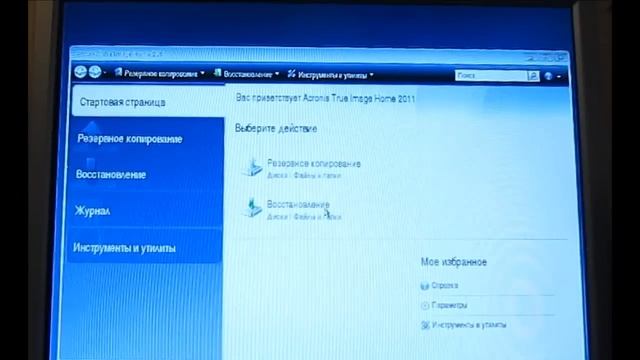Click the Резервное копирование action link

314,164
